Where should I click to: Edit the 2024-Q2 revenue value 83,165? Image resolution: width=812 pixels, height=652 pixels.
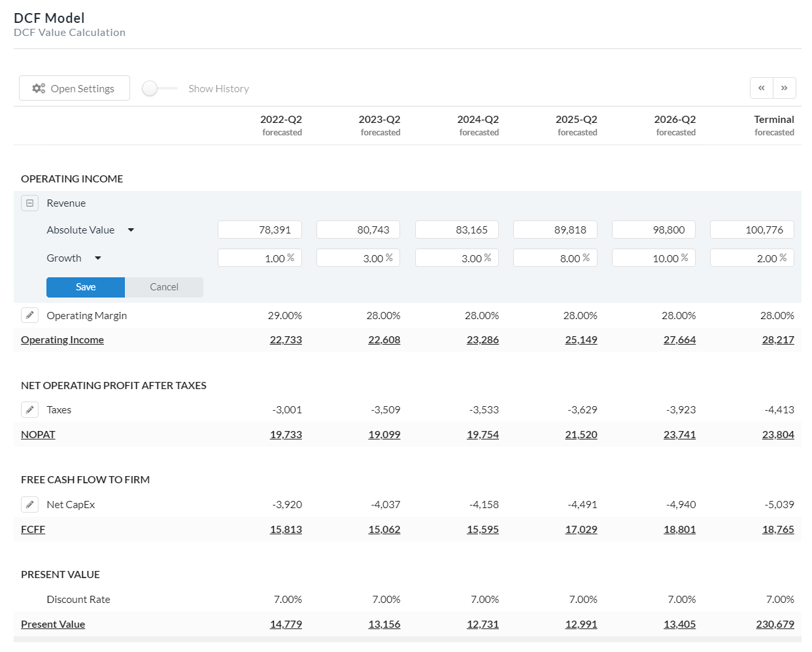point(457,230)
